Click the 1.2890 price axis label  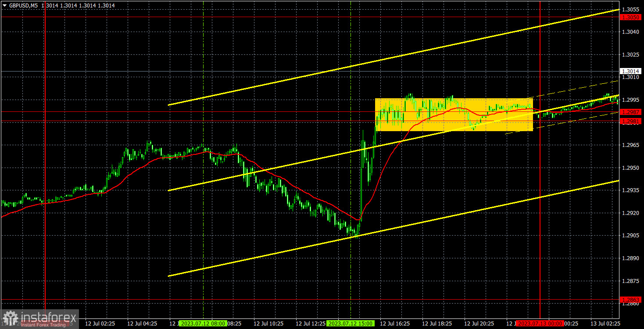coord(631,258)
